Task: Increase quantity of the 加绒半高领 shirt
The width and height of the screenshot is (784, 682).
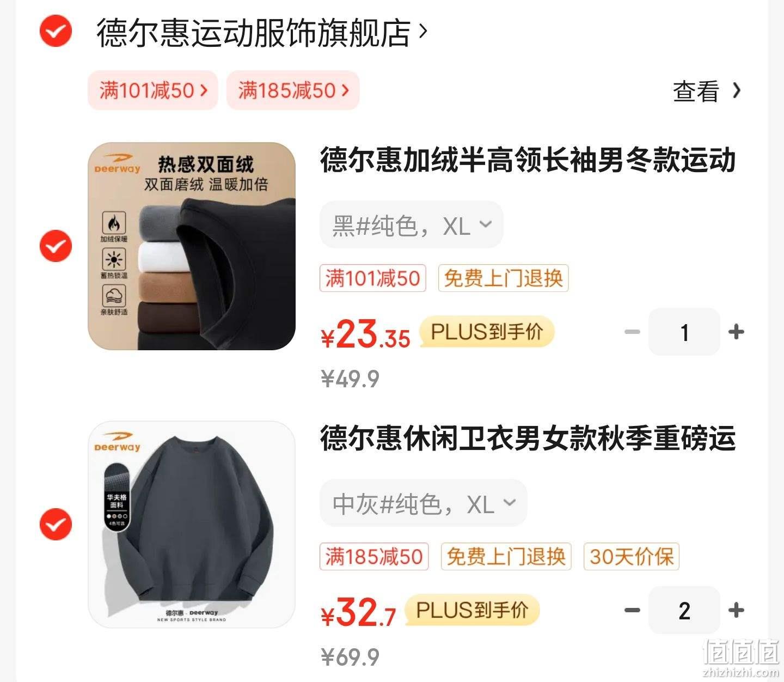Action: [736, 332]
